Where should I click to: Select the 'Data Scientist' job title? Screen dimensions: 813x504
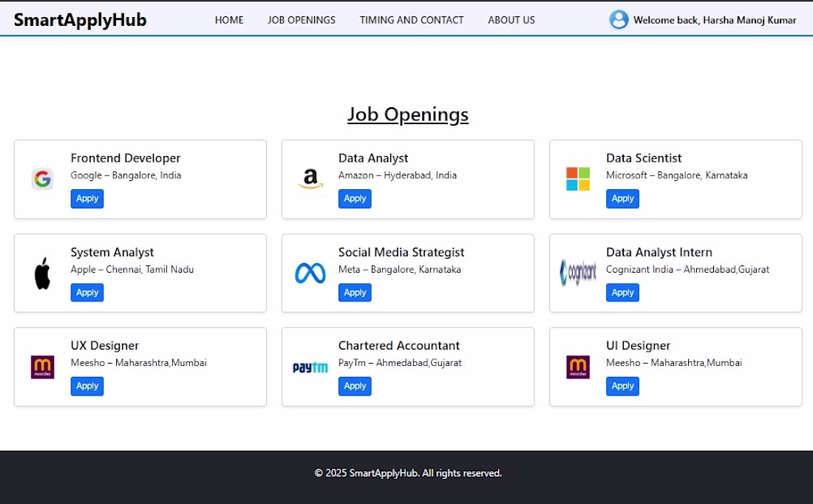click(x=644, y=158)
